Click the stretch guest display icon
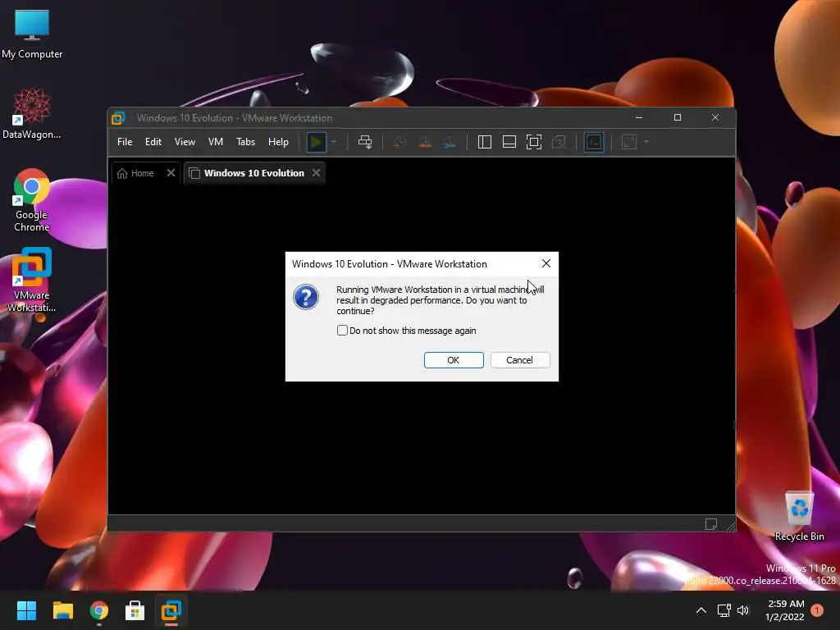 [x=629, y=142]
